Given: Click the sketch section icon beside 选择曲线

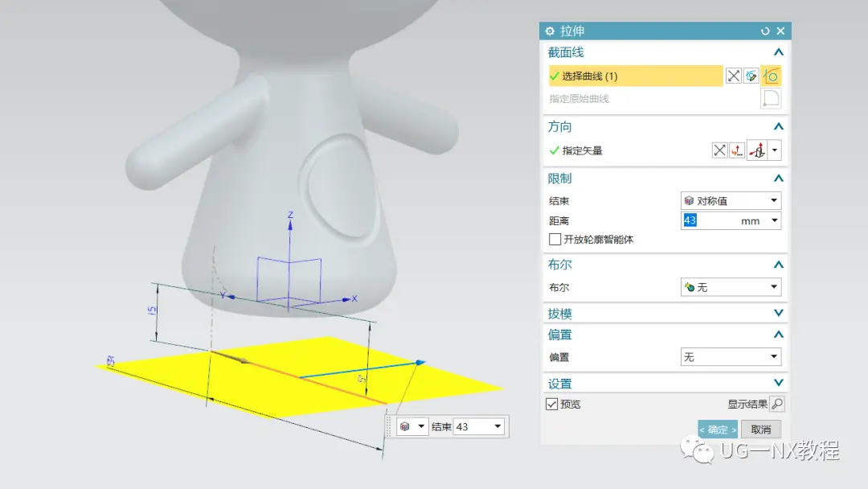Looking at the screenshot, I should click(751, 76).
